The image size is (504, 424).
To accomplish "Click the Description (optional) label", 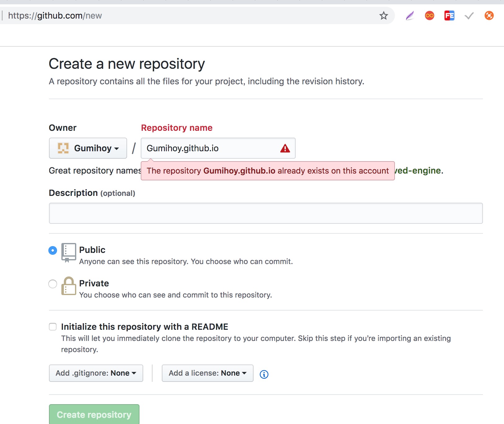I will pos(92,193).
